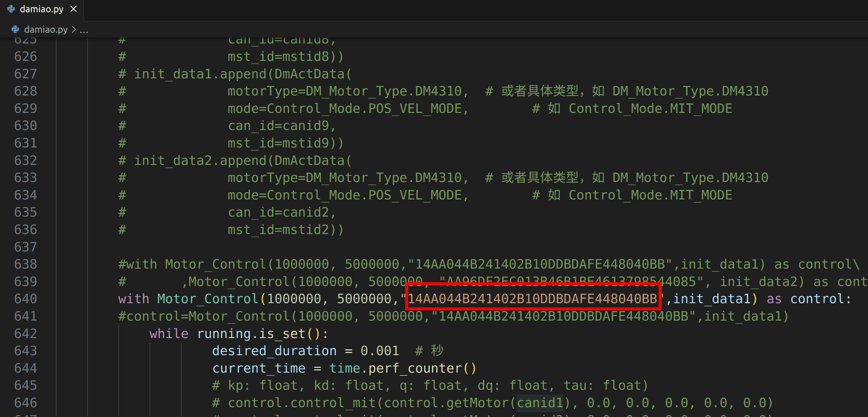This screenshot has width=868, height=417.
Task: Click "mode=Control_Mode.POS_VEL_MODE," on line 634
Action: pyautogui.click(x=348, y=195)
